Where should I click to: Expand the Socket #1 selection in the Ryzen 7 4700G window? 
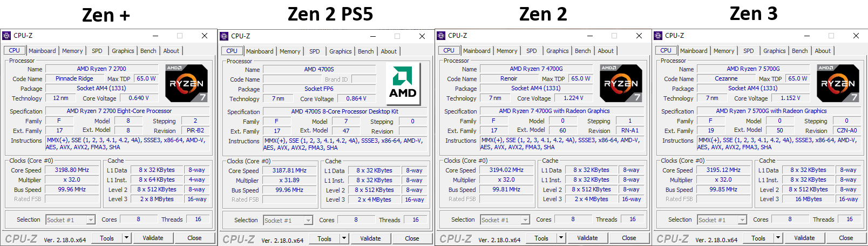pyautogui.click(x=525, y=220)
